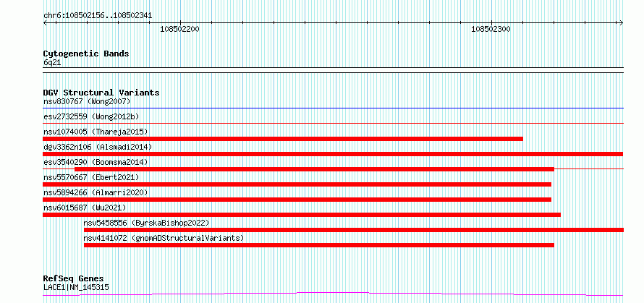Screen dimensions: 644x303
Task: Click the nsv6015687 (Wu2021) variant label
Action: coord(85,208)
